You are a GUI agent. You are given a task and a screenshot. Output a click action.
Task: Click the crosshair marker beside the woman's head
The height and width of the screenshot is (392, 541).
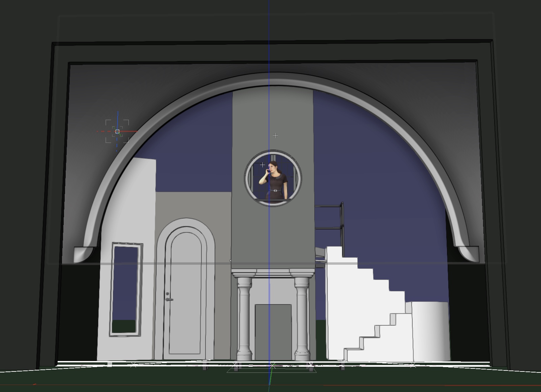click(x=263, y=165)
